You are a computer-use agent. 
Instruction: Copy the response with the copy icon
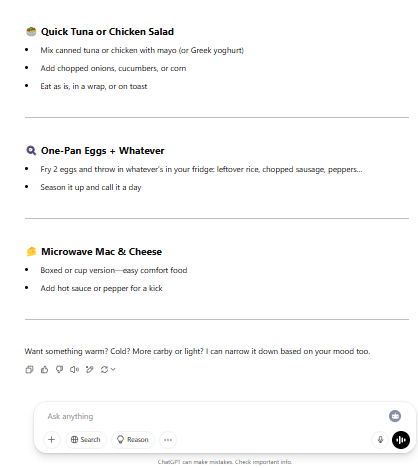tap(29, 369)
